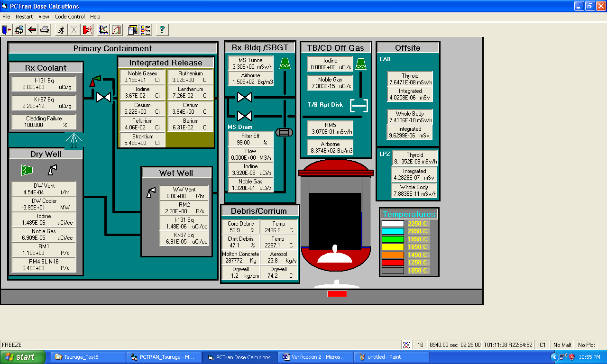The image size is (607, 364).
Task: Click the red back arrow toolbar icon
Action: click(32, 30)
